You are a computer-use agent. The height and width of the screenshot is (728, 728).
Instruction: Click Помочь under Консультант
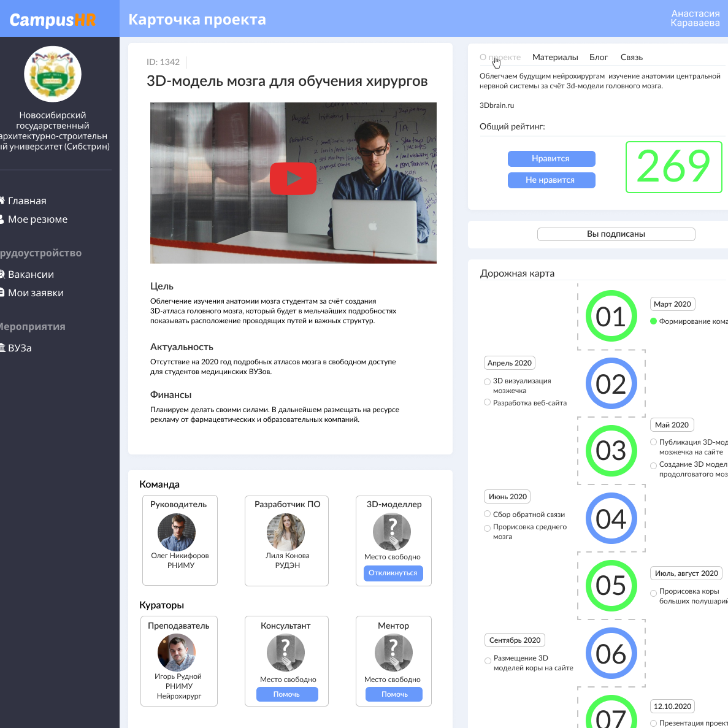(x=287, y=694)
